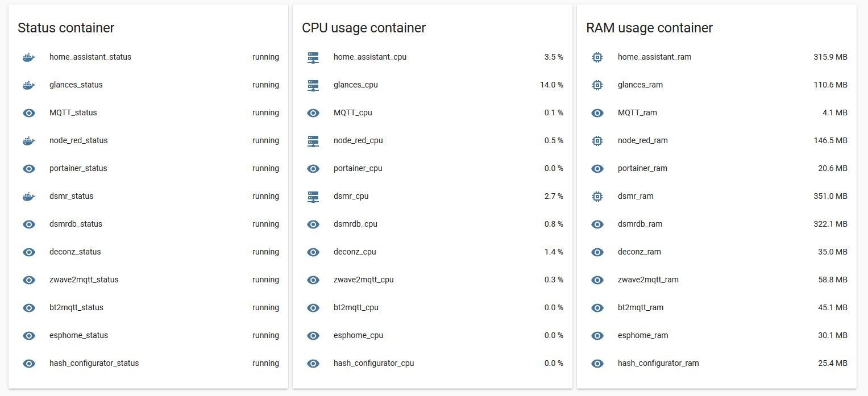
Task: Click the 351.0 MB value for dsmr_ram
Action: coord(830,196)
